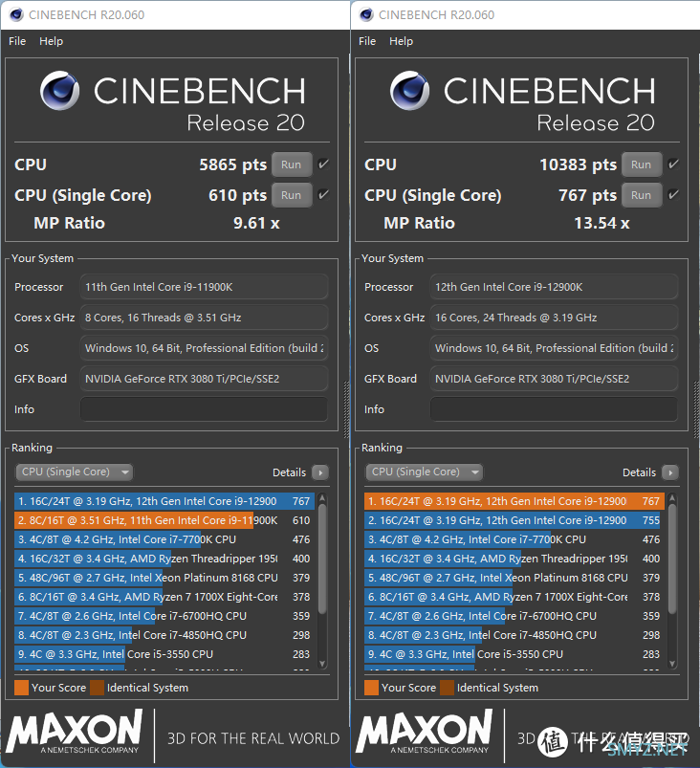Run single core test scoring 767 pts

click(x=642, y=195)
